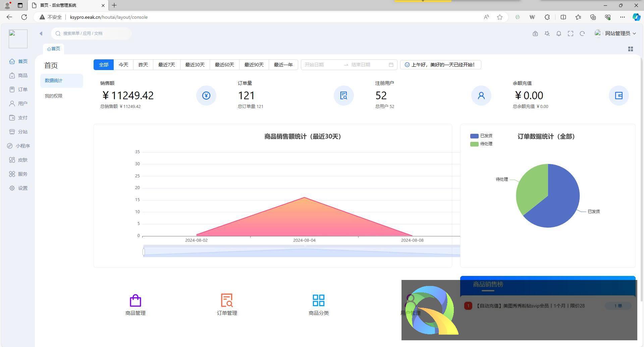Open the notifications bell icon

pyautogui.click(x=559, y=34)
